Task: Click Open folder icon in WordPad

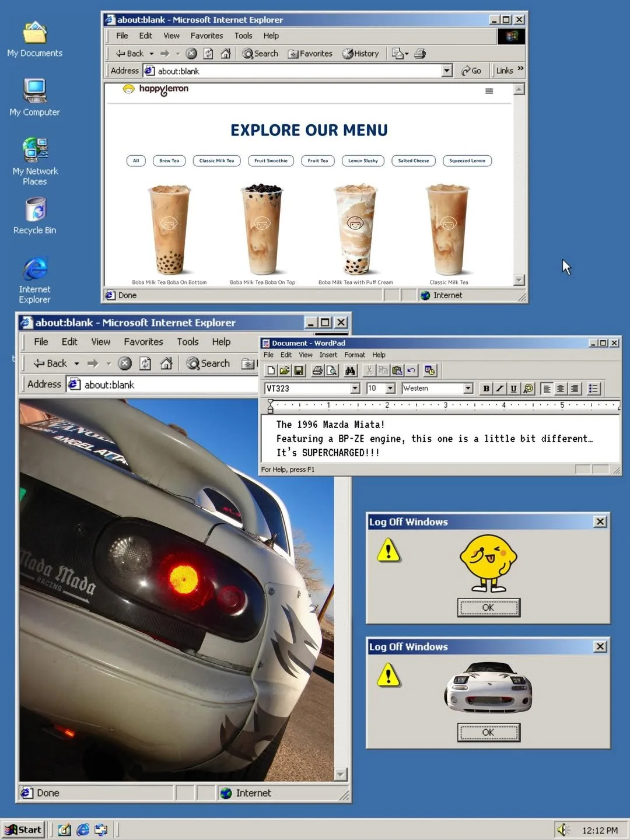Action: pyautogui.click(x=285, y=370)
